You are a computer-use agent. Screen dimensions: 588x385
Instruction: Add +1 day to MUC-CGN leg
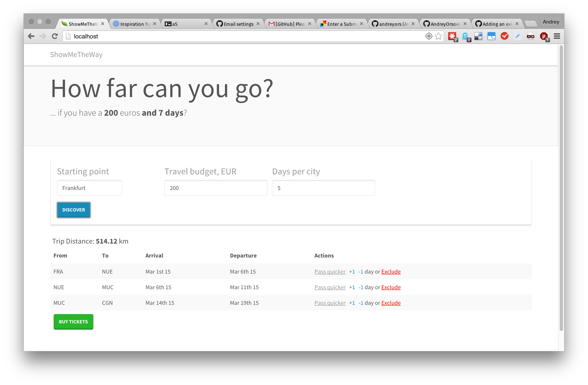pyautogui.click(x=352, y=303)
